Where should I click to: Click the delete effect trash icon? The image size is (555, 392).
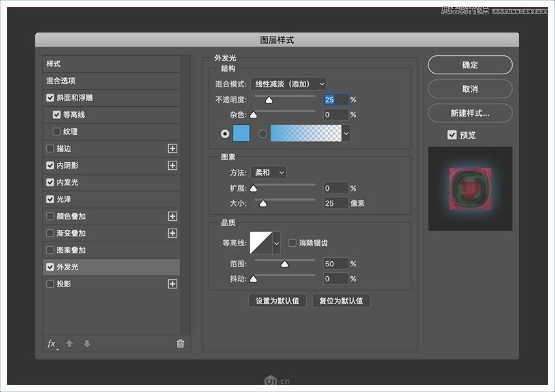coord(180,344)
